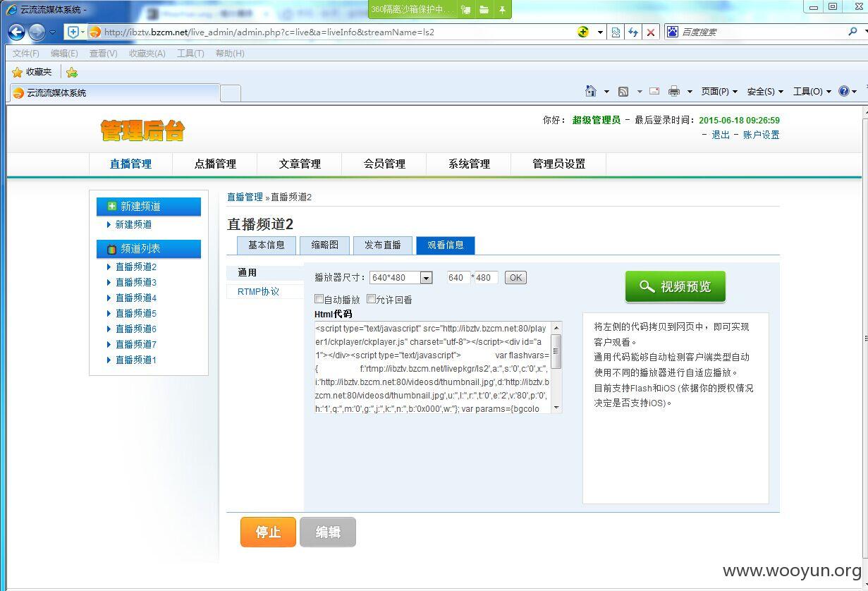Switch to 管理员设置 navigation tab
Screen dimensions: 868x591
[558, 164]
